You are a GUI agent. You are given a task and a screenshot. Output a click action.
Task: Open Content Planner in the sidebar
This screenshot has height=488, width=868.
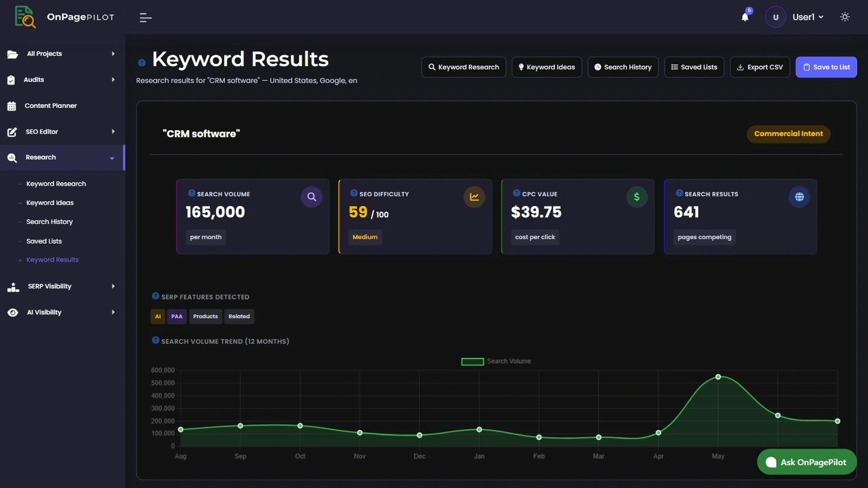coord(63,105)
